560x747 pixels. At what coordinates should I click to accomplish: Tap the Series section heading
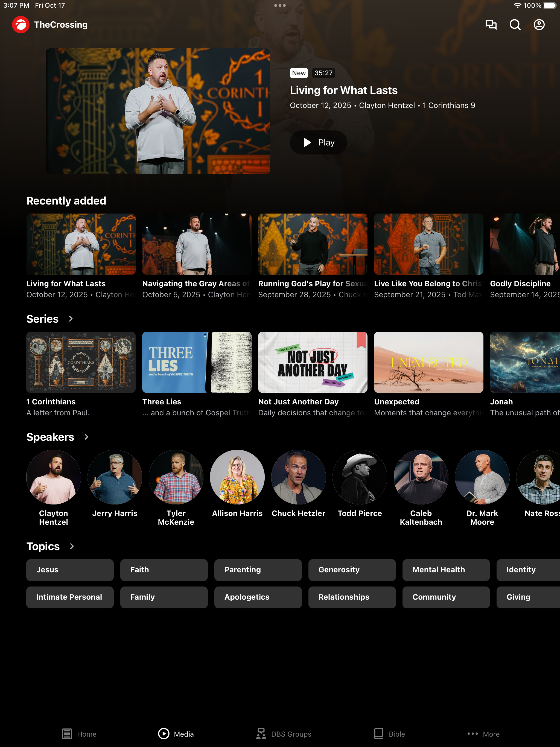click(43, 319)
